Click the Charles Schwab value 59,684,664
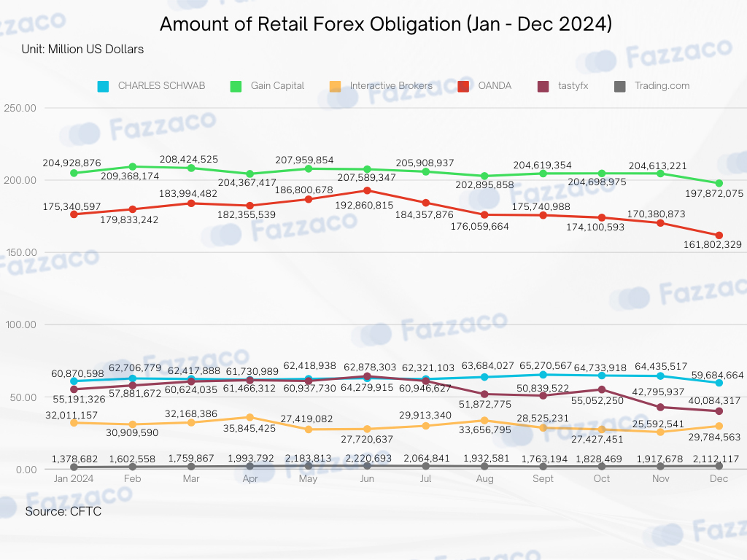Screen dimensions: 747x560 pos(718,376)
